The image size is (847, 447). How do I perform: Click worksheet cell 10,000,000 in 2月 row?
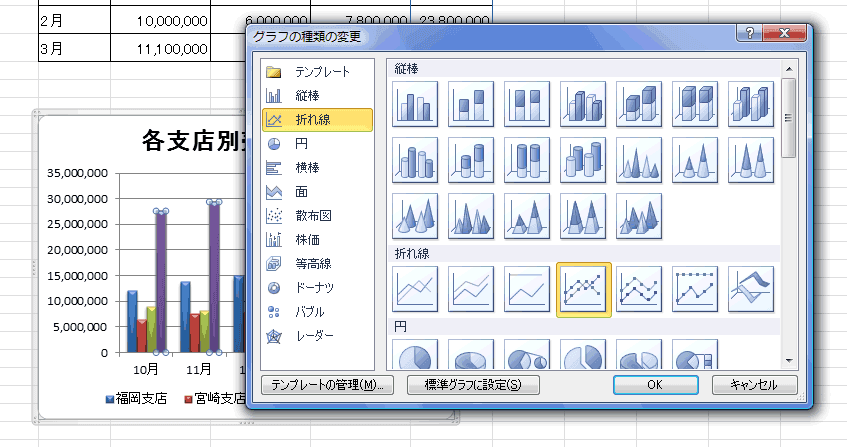(160, 21)
